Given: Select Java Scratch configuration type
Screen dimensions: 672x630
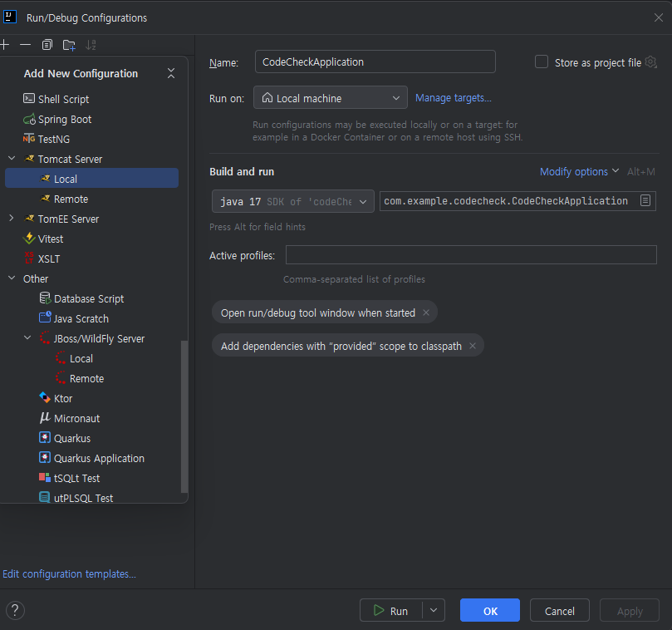Looking at the screenshot, I should [91, 318].
